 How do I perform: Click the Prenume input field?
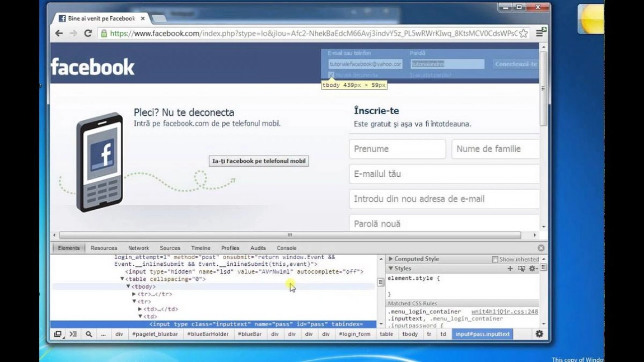[398, 149]
